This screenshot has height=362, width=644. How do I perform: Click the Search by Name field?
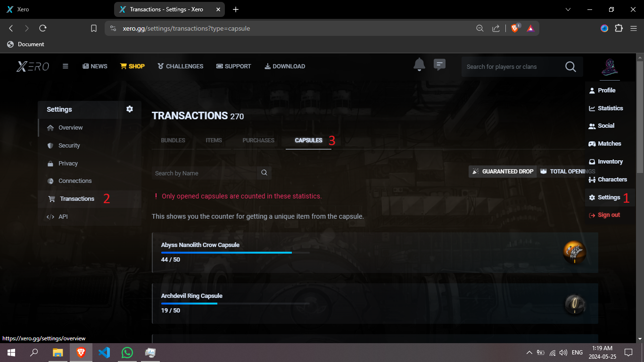pos(205,173)
